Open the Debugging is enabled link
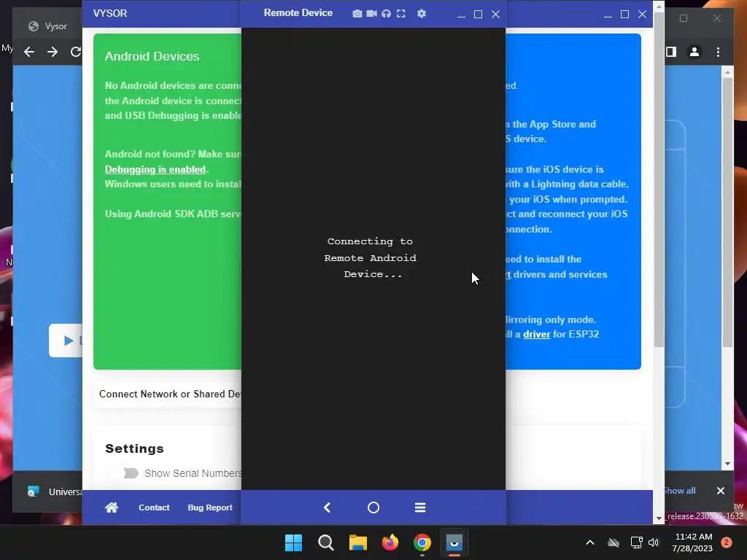The width and height of the screenshot is (747, 560). (x=155, y=169)
